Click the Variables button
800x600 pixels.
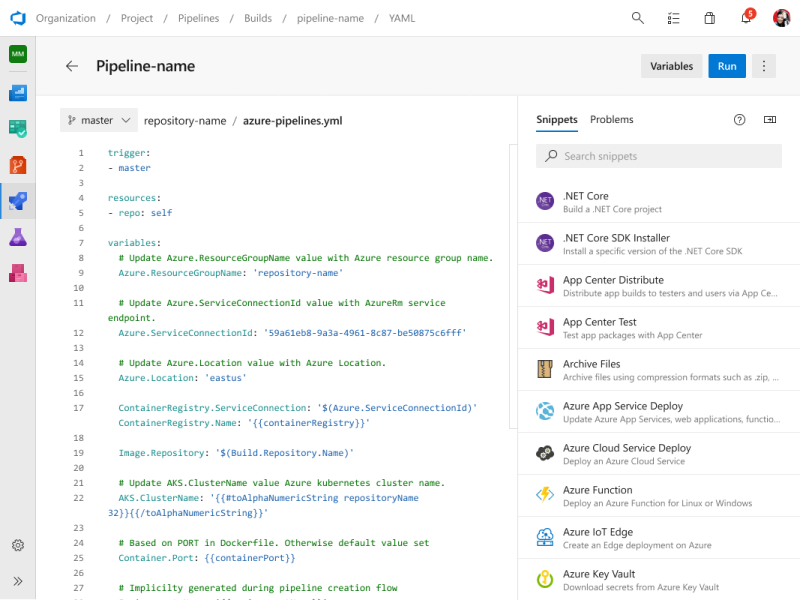pyautogui.click(x=671, y=66)
